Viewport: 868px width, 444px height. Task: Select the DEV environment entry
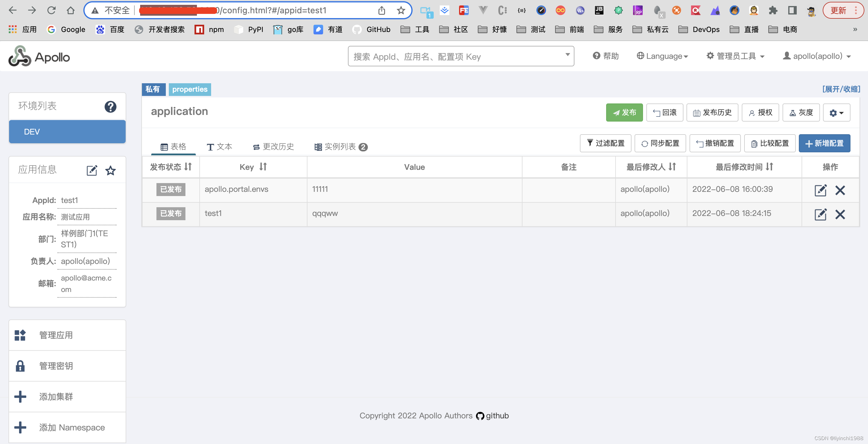tap(67, 132)
